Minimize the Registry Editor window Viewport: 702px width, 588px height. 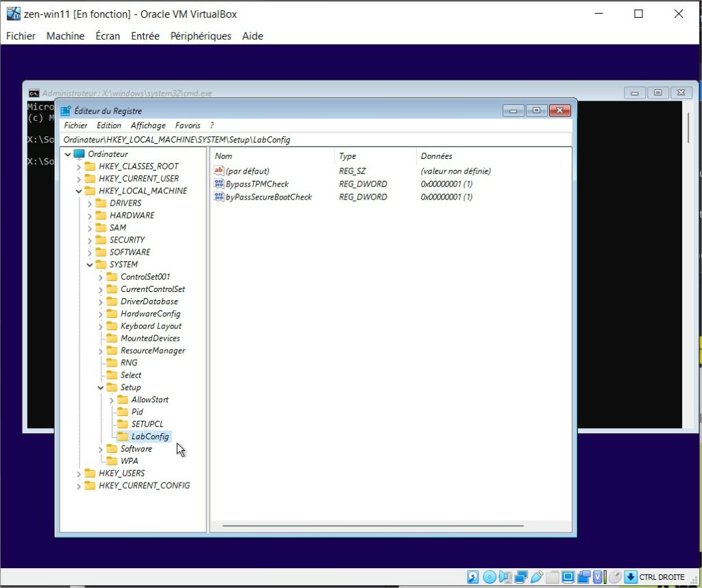tap(513, 110)
